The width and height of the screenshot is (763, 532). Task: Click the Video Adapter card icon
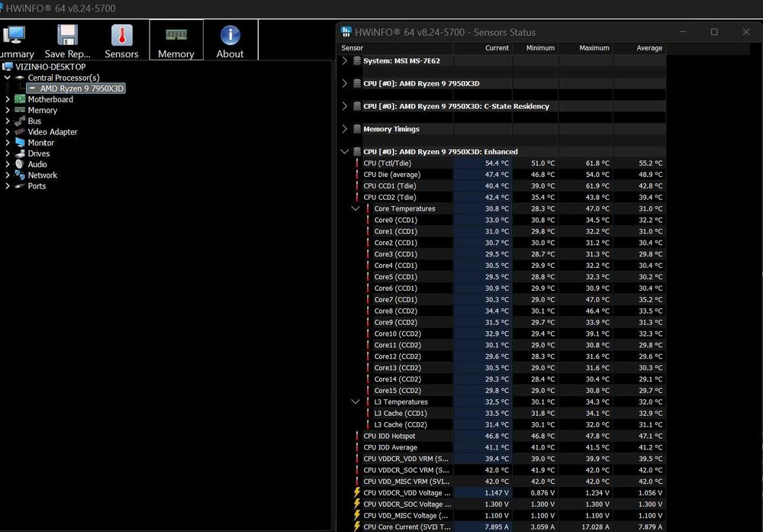[x=20, y=131]
